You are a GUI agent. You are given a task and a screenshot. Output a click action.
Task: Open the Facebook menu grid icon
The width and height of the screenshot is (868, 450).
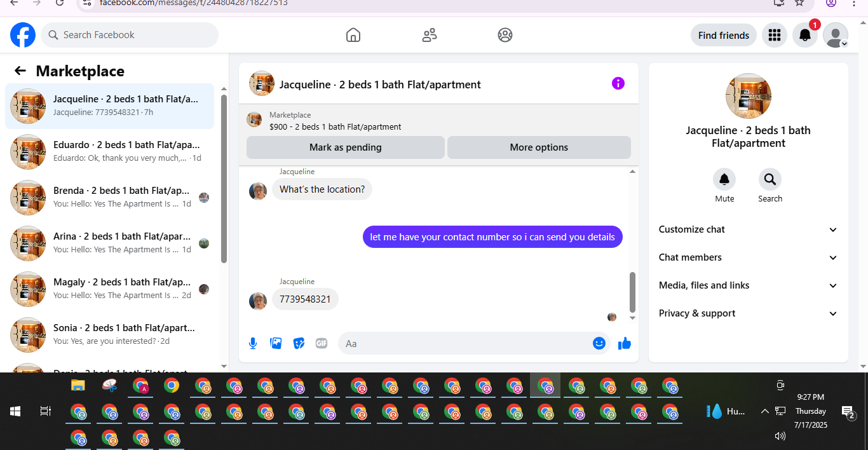tap(774, 35)
